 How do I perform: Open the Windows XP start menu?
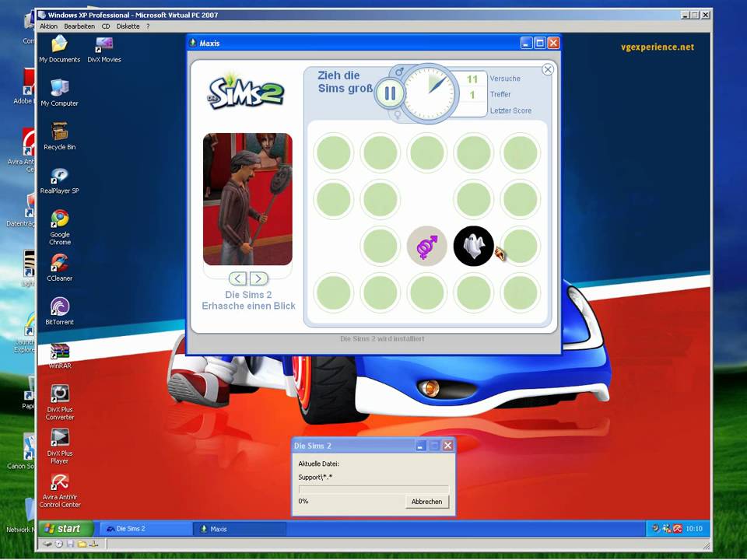click(x=65, y=529)
